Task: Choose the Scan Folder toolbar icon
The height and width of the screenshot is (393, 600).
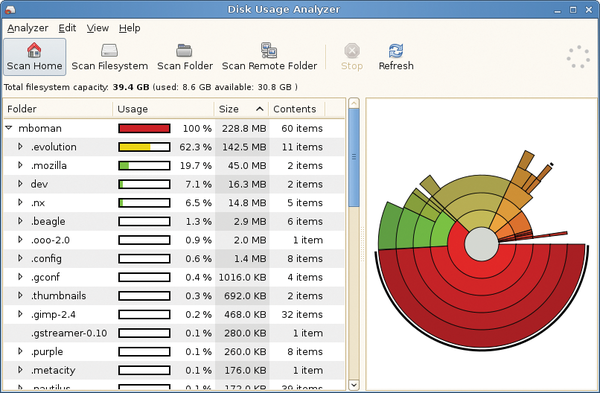Action: tap(185, 56)
